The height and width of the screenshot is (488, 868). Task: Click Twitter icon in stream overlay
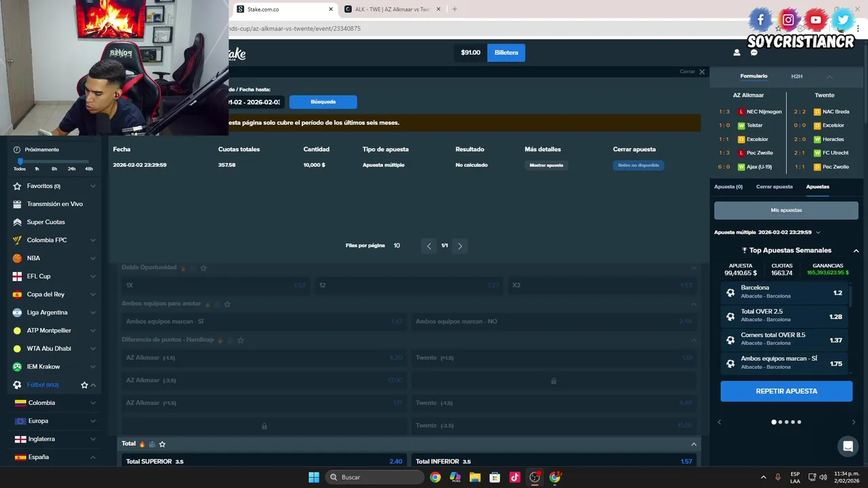coord(844,20)
